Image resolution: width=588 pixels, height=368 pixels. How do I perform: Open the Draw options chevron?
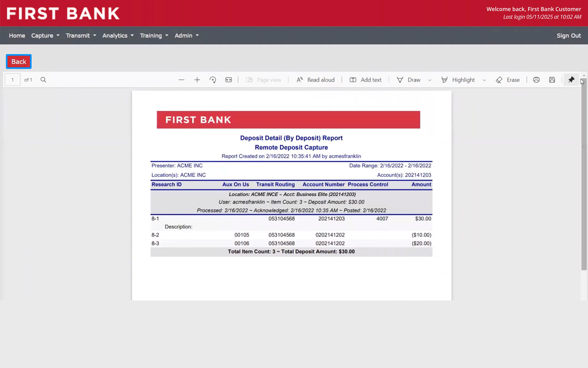pyautogui.click(x=430, y=80)
